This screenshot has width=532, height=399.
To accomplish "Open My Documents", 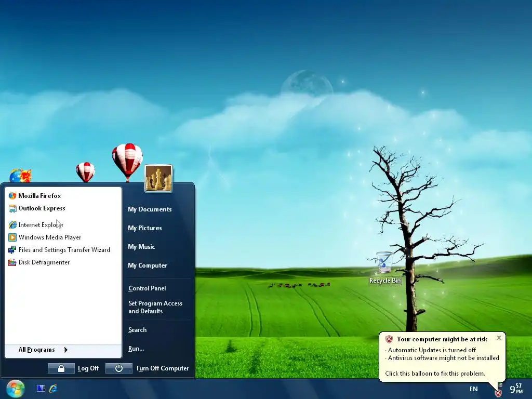I will coord(150,209).
